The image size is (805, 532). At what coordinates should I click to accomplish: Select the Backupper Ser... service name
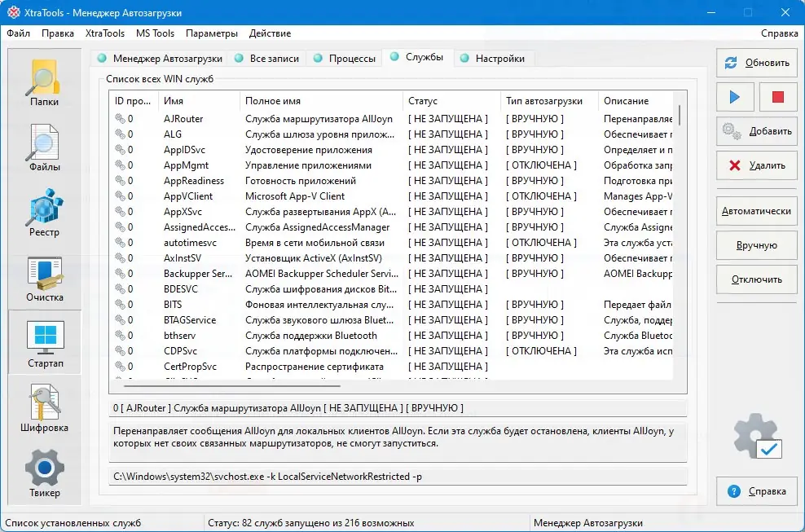198,274
